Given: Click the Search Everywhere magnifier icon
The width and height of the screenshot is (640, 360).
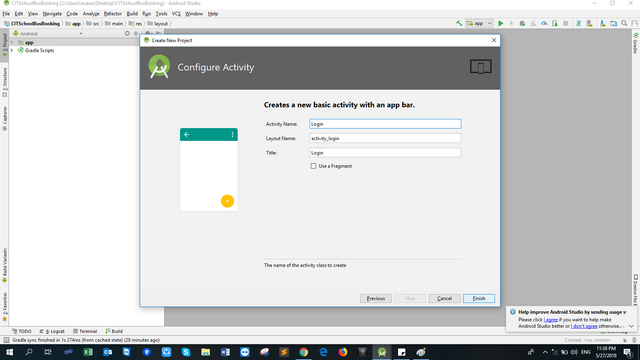Looking at the screenshot, I should (x=624, y=24).
